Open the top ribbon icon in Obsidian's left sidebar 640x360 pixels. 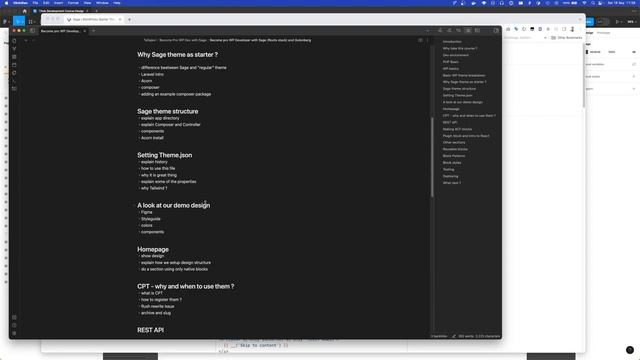point(14,41)
